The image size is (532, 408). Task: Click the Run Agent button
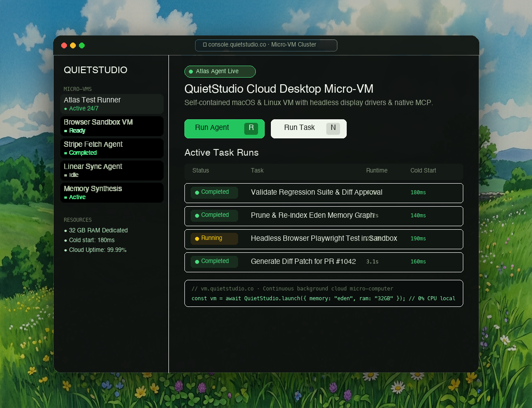tap(224, 129)
